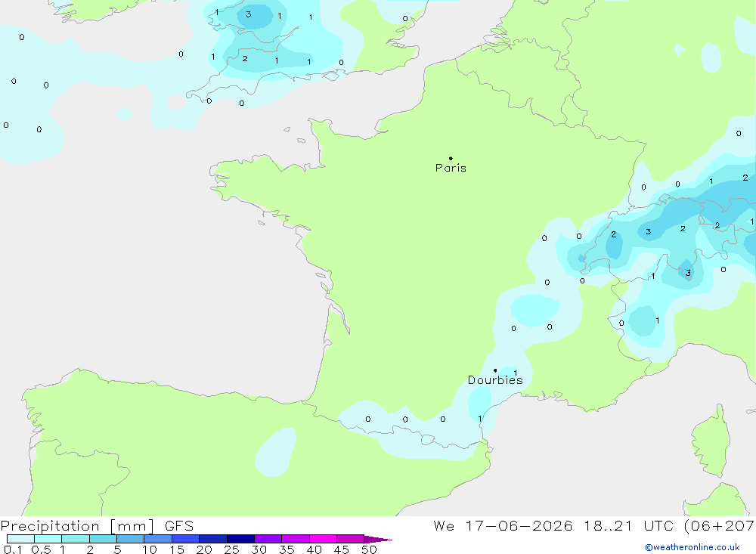This screenshot has height=554, width=756.
Task: Click the weatheronline.co.uk copyright link
Action: click(x=692, y=547)
